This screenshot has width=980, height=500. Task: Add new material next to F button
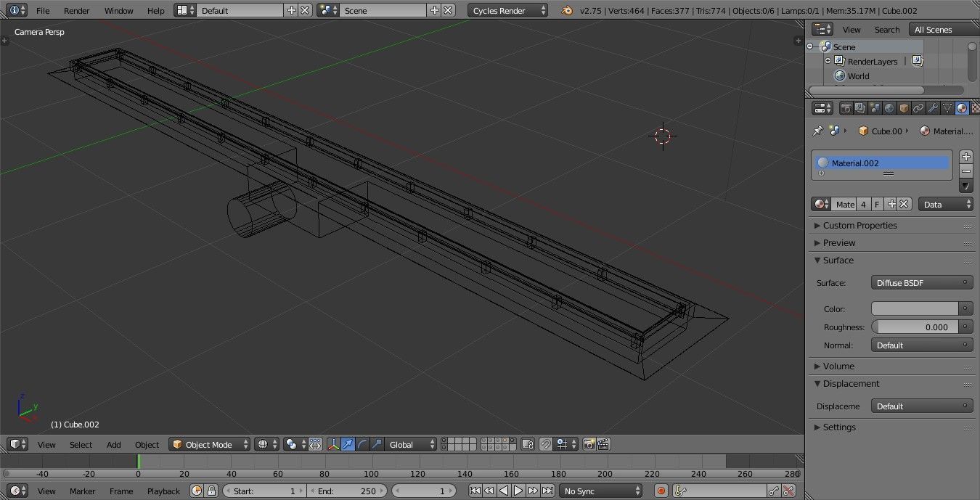tap(891, 205)
